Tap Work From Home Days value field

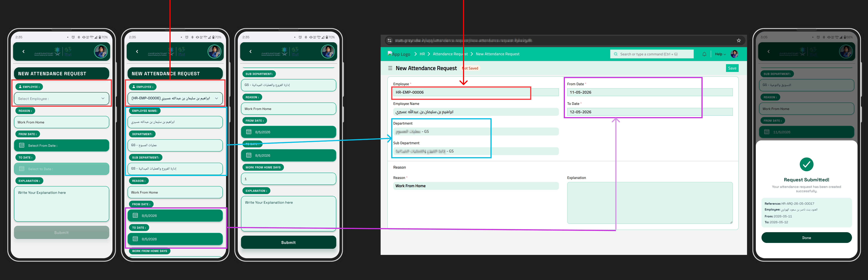point(288,179)
